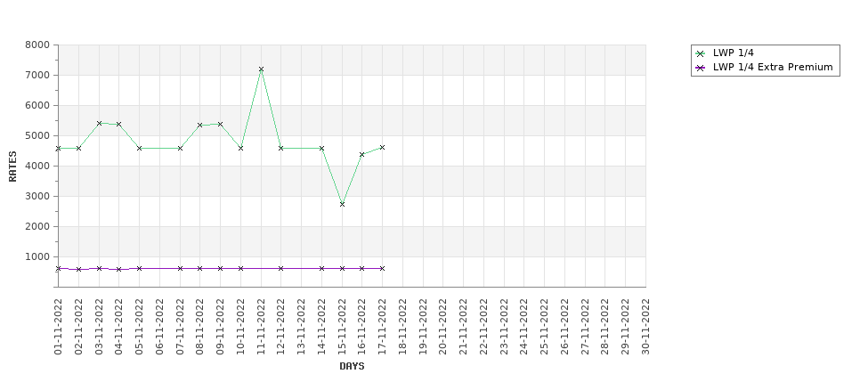Select the LWP 1/4 point on 01-11-2022
Image resolution: width=868 pixels, height=382 pixels.
tap(58, 149)
